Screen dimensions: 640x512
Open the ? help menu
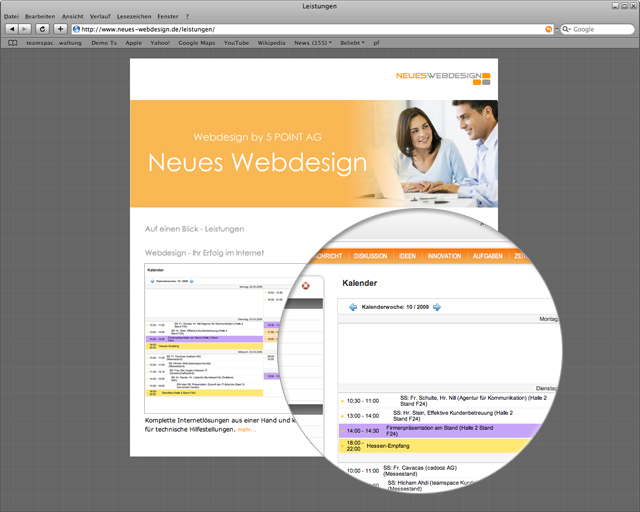click(187, 16)
